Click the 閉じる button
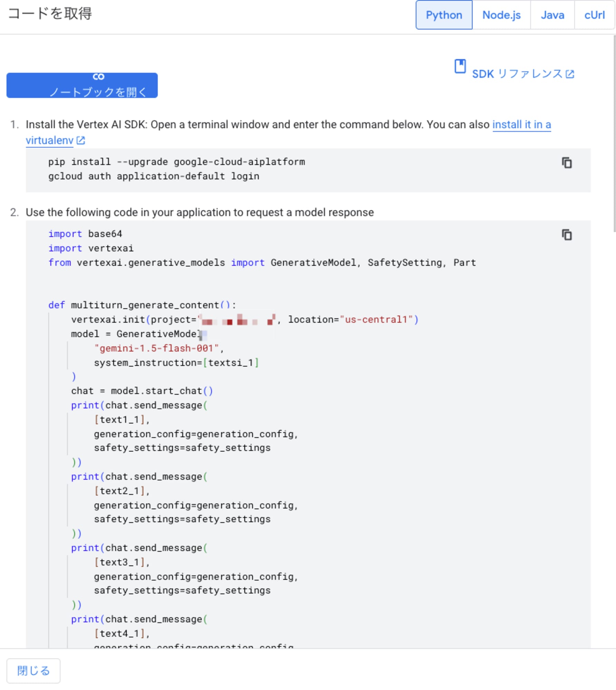This screenshot has width=616, height=690. click(x=33, y=671)
